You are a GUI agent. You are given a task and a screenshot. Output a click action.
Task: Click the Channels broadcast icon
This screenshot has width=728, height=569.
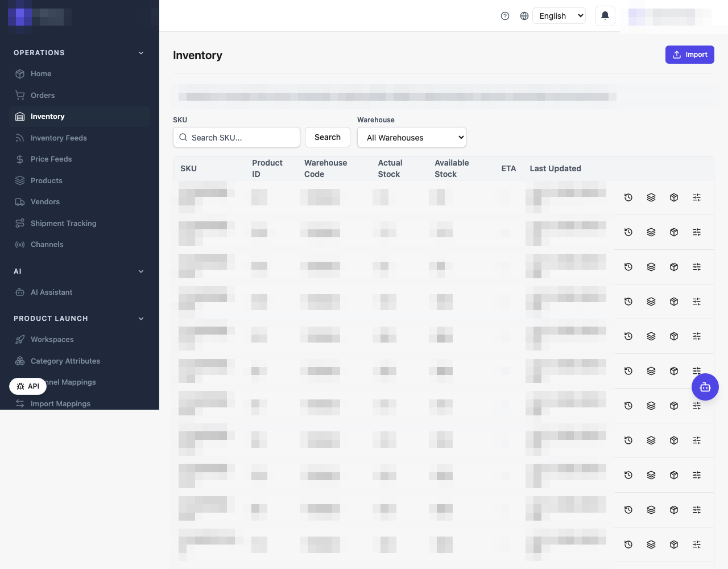(x=20, y=245)
